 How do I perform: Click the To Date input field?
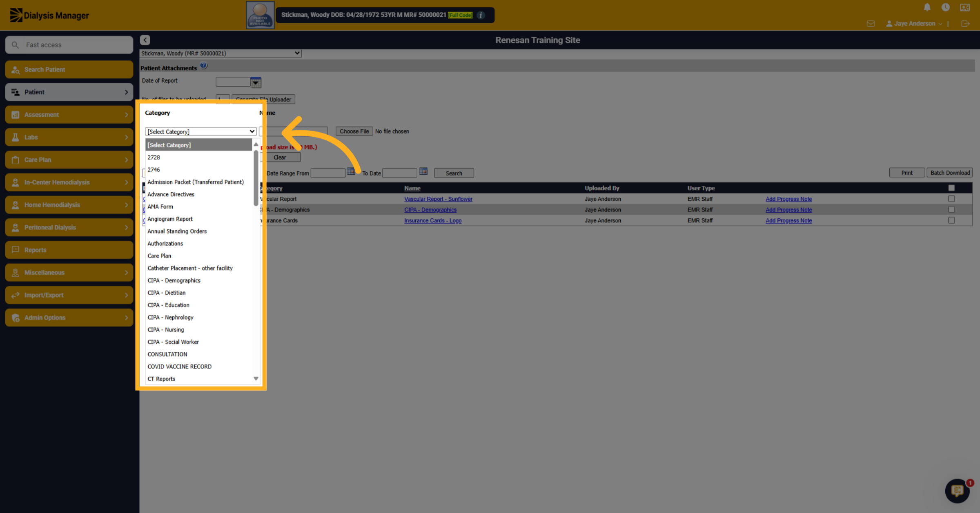pyautogui.click(x=399, y=173)
